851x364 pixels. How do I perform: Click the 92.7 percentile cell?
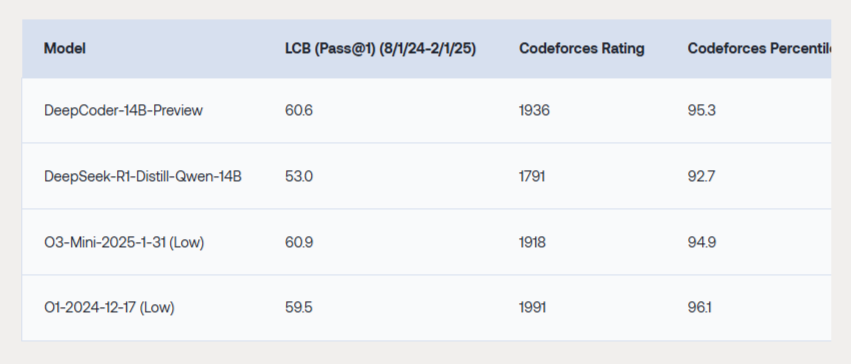701,176
